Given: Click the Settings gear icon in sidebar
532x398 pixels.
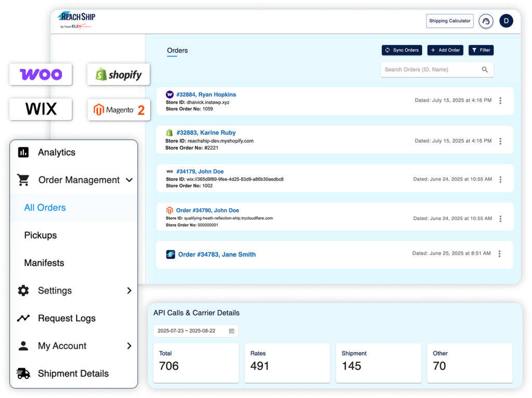Looking at the screenshot, I should 23,290.
